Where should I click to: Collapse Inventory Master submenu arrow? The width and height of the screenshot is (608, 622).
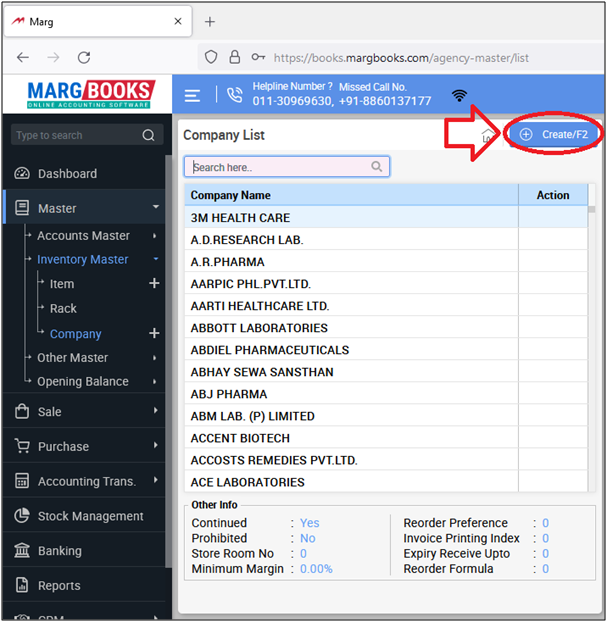coord(156,259)
